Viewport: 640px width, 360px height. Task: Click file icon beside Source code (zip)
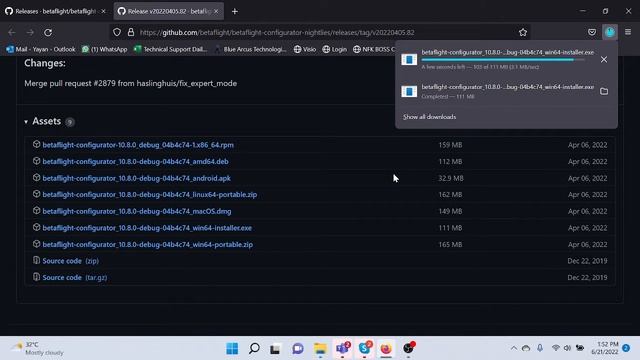click(36, 260)
